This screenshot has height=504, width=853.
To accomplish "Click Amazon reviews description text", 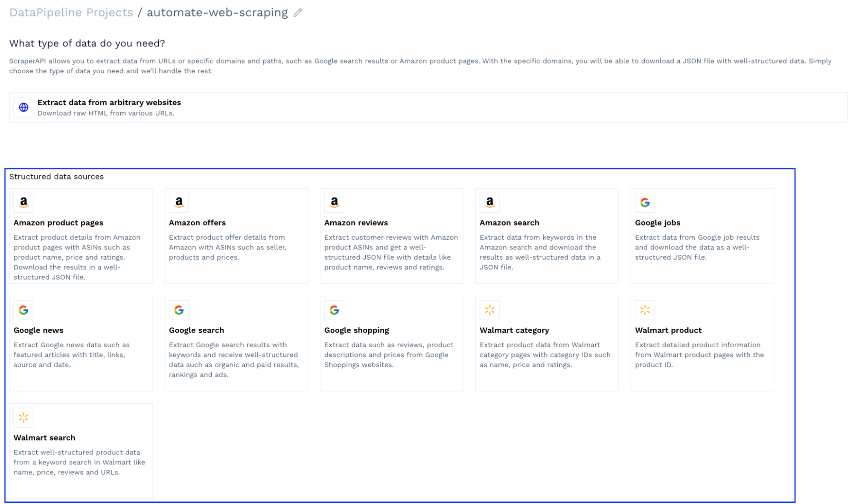I will [391, 252].
